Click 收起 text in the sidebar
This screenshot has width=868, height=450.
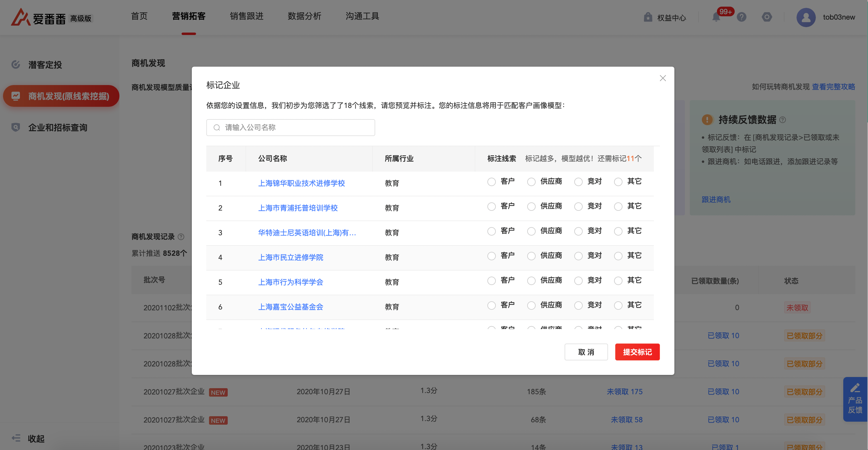36,439
